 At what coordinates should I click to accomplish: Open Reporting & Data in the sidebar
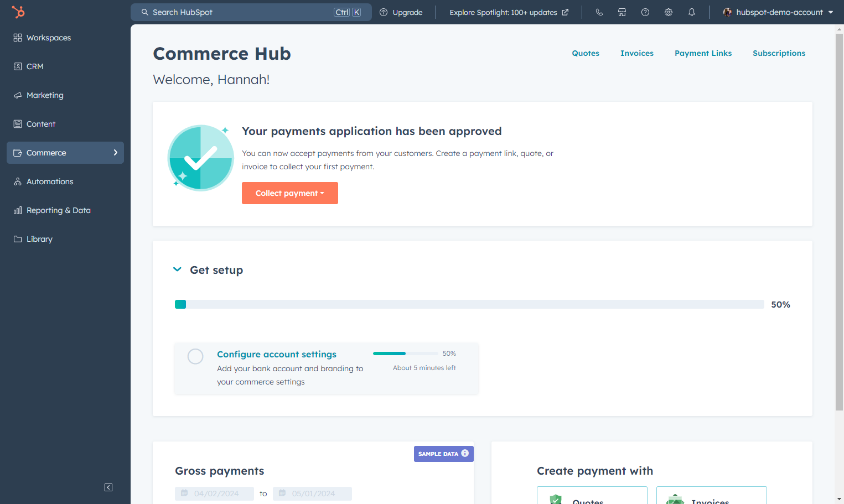(x=65, y=210)
